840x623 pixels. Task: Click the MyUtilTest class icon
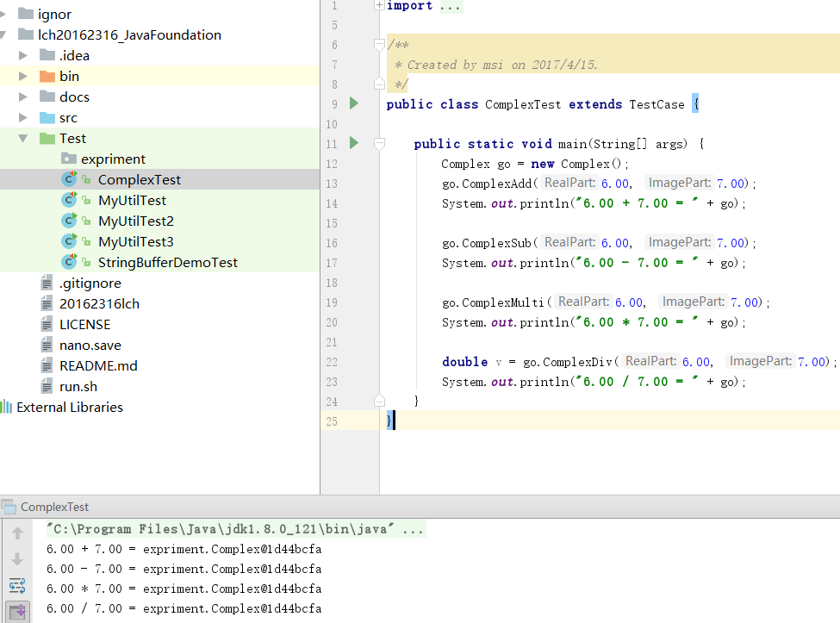pos(69,200)
